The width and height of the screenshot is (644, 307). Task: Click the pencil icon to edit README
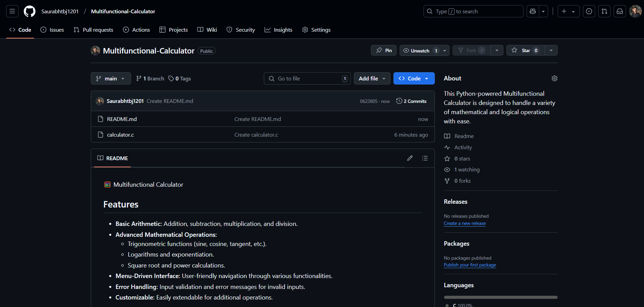410,158
